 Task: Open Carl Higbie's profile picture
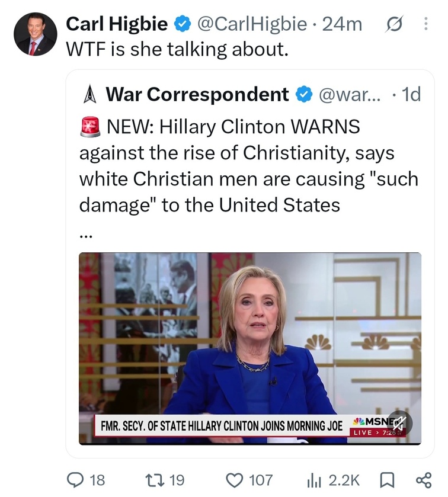tap(35, 34)
